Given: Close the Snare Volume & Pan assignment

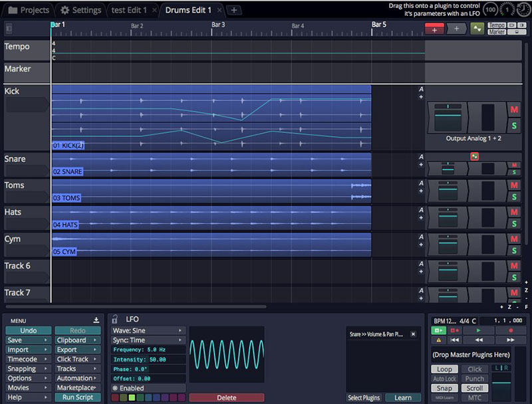Looking at the screenshot, I should click(413, 334).
